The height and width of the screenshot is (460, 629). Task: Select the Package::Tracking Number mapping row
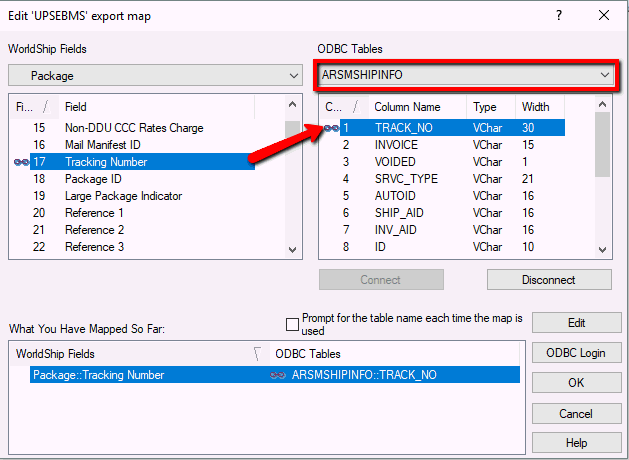point(100,375)
